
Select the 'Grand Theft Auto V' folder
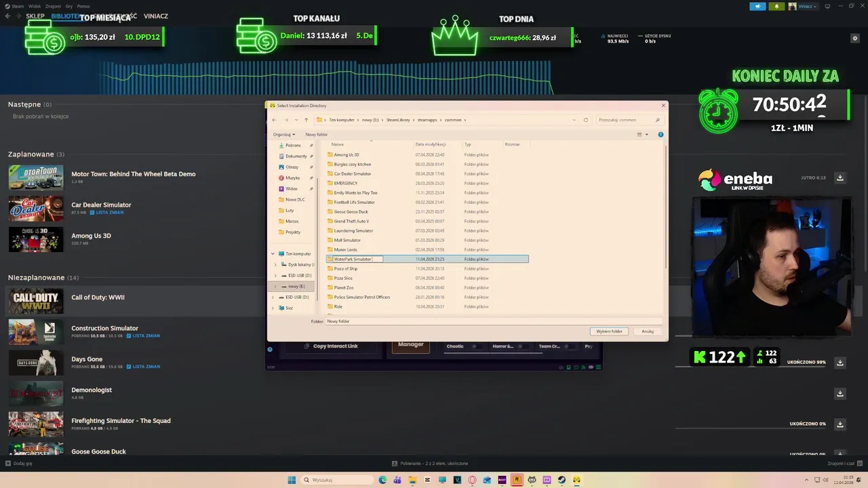(351, 221)
